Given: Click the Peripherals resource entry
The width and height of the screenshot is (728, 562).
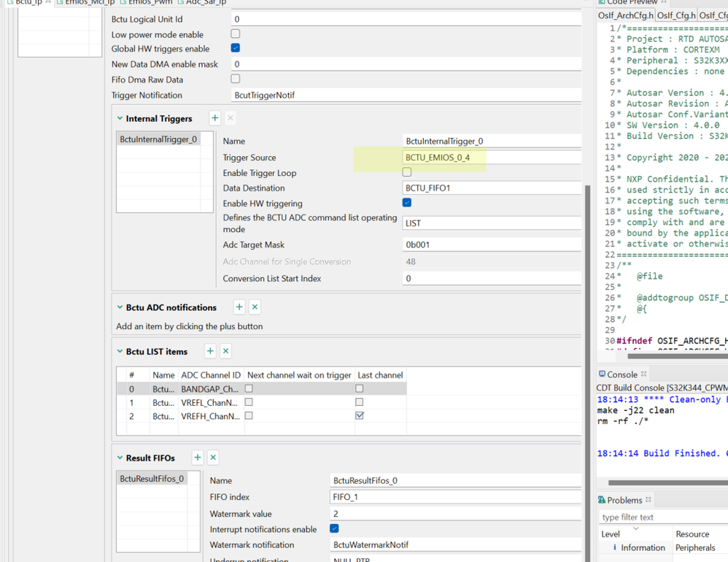Looking at the screenshot, I should (695, 547).
